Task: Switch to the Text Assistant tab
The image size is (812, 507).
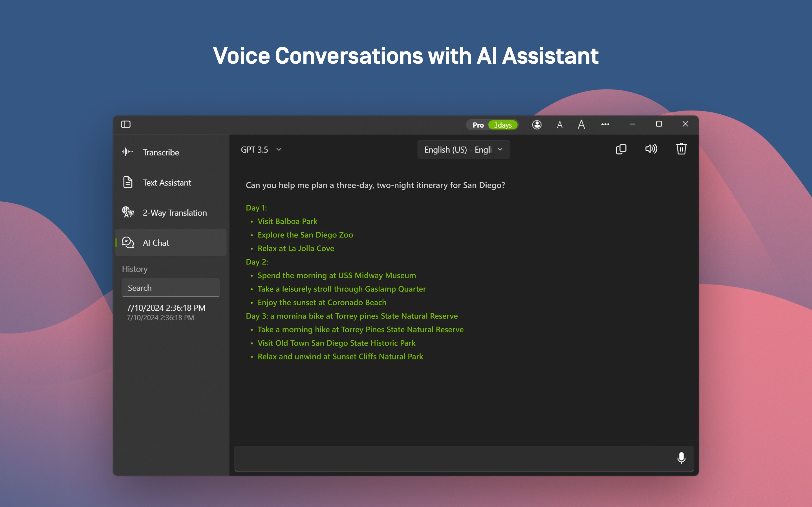Action: [167, 183]
